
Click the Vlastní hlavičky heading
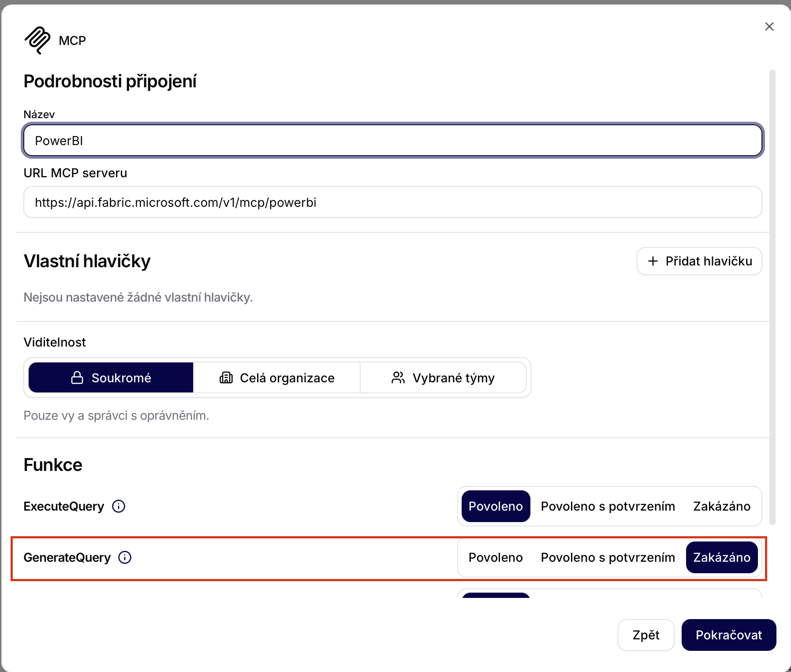(87, 261)
